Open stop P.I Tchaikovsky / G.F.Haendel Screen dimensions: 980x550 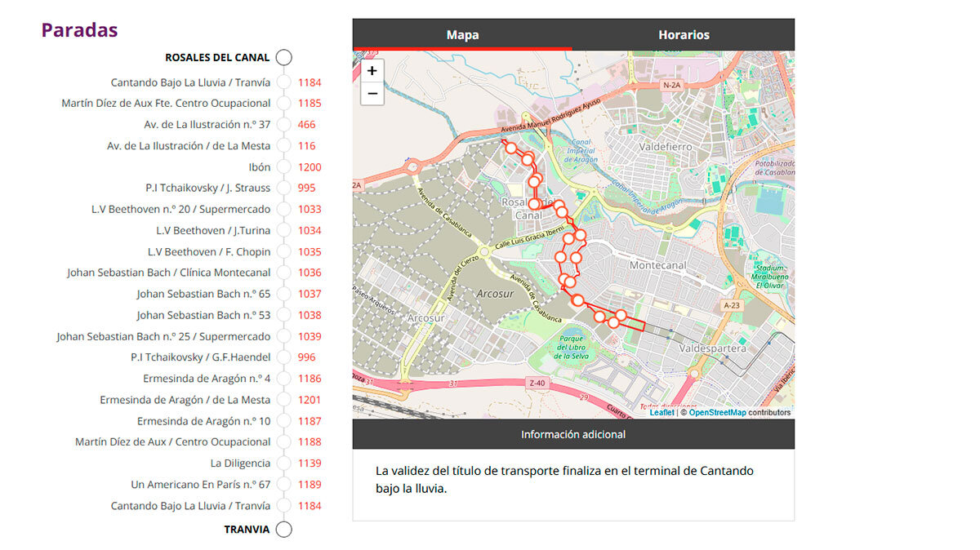click(x=200, y=357)
